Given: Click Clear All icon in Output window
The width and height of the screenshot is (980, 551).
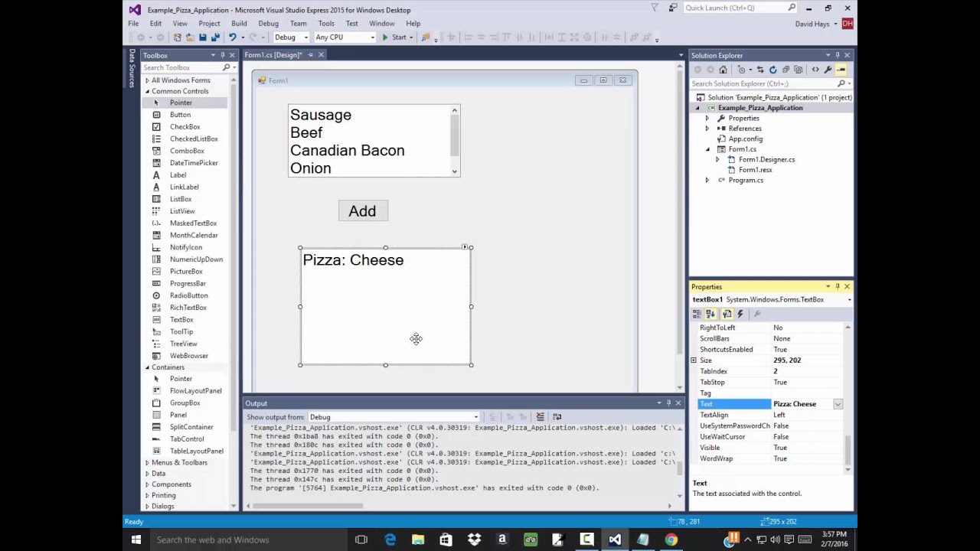Looking at the screenshot, I should coord(540,417).
